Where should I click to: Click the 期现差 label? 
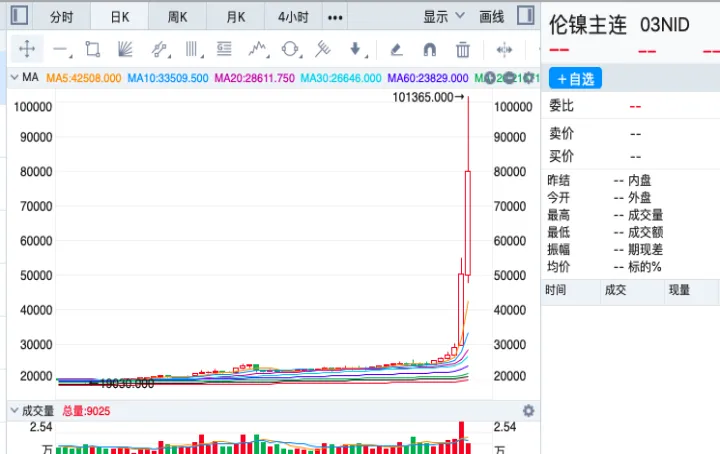(645, 249)
